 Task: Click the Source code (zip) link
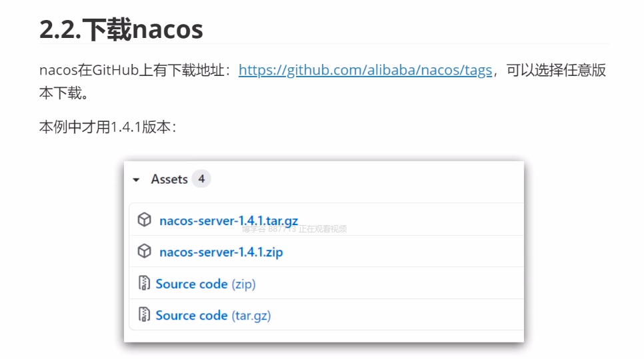[205, 284]
